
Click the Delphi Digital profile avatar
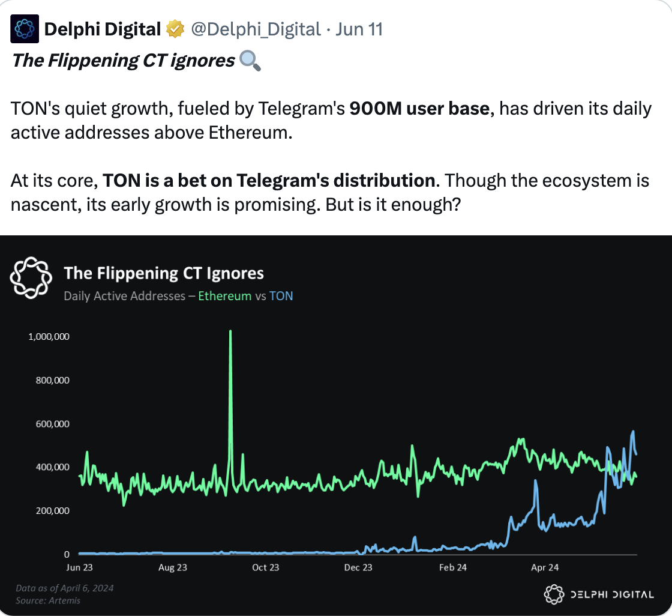pos(25,29)
